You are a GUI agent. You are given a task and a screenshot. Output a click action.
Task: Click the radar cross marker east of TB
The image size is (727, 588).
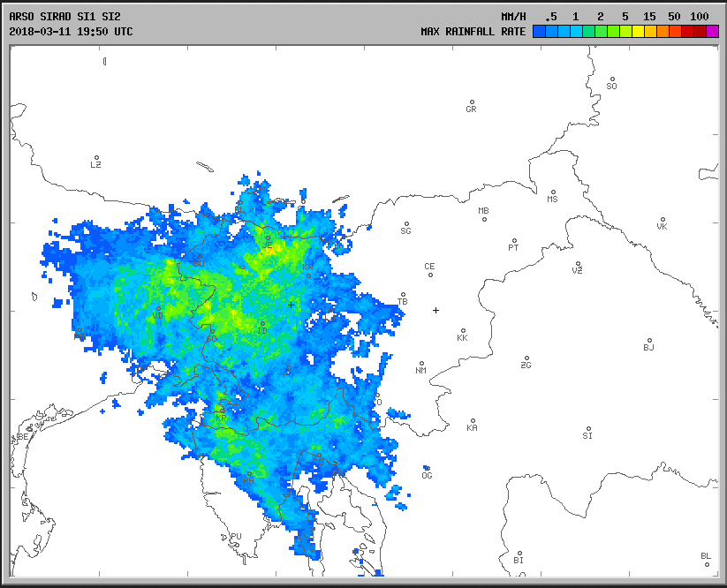(x=435, y=310)
